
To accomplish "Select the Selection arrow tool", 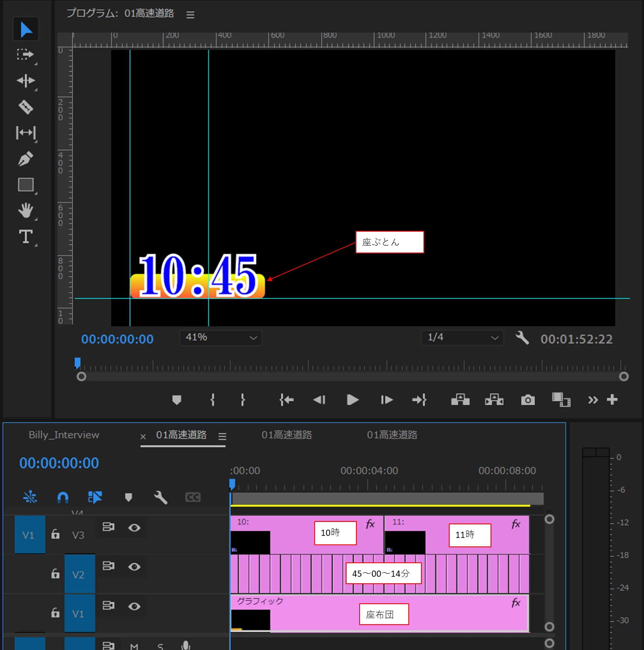I will pos(26,29).
